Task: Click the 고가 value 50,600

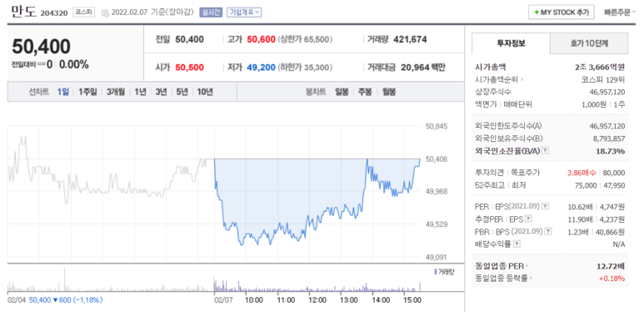Action: [262, 39]
